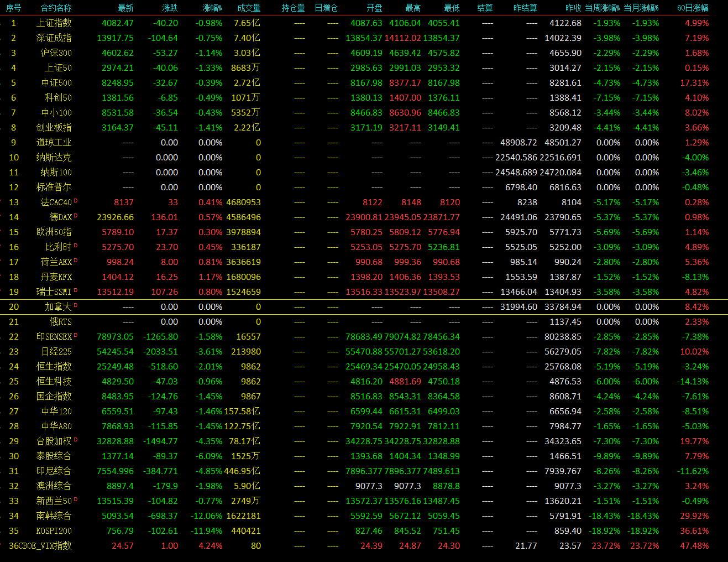Click the 纳斯达克 contract name
The image size is (728, 562).
(x=54, y=158)
